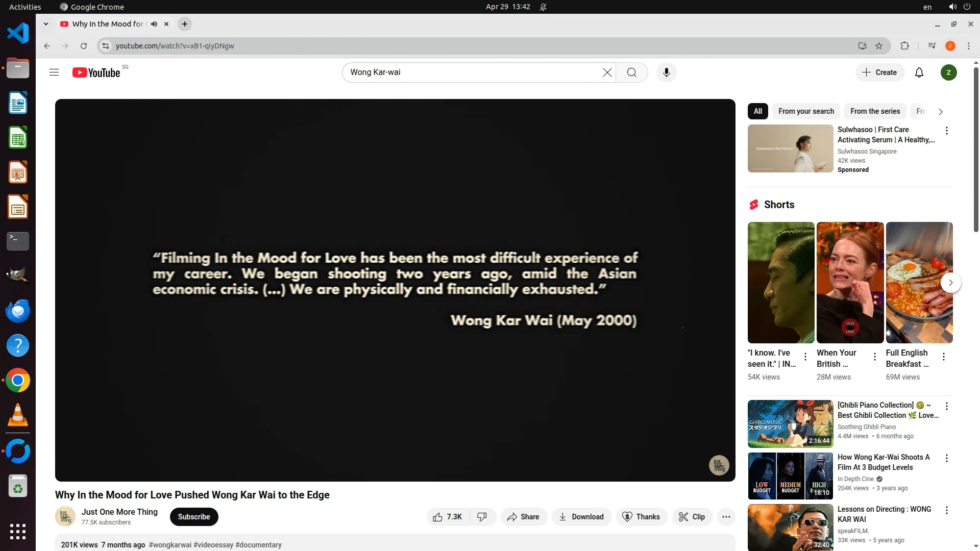Bookmark this page with star icon
The width and height of the screenshot is (980, 551).
879,46
